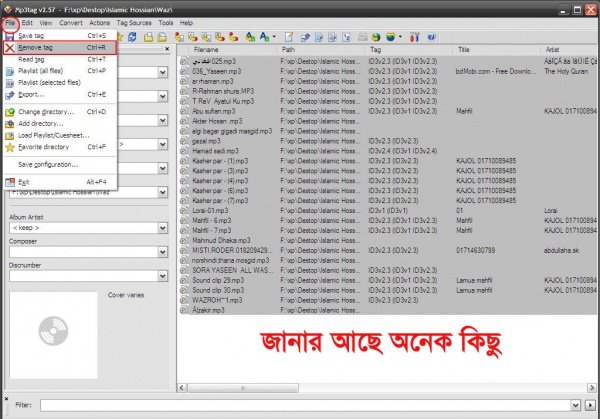
Task: Open the Filter history dropdown
Action: pos(575,405)
